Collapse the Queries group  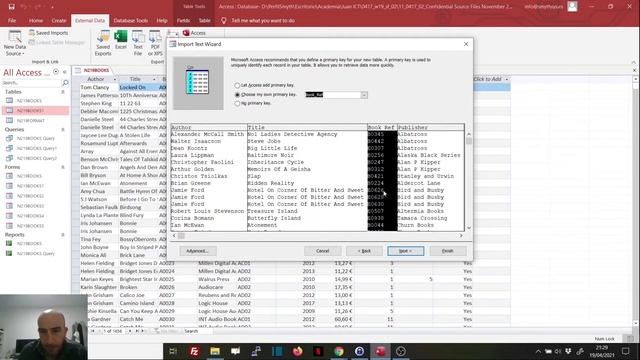coord(63,129)
